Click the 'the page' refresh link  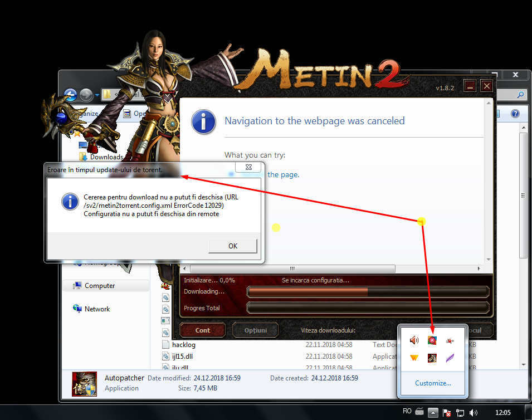[284, 175]
